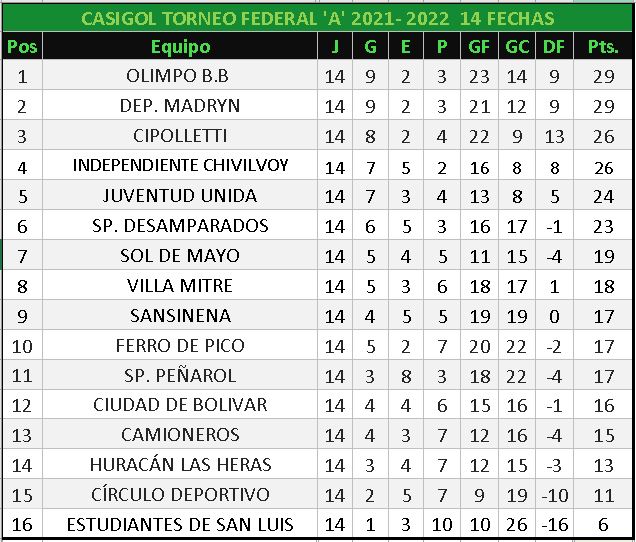Click the Pts. column header

coord(603,47)
